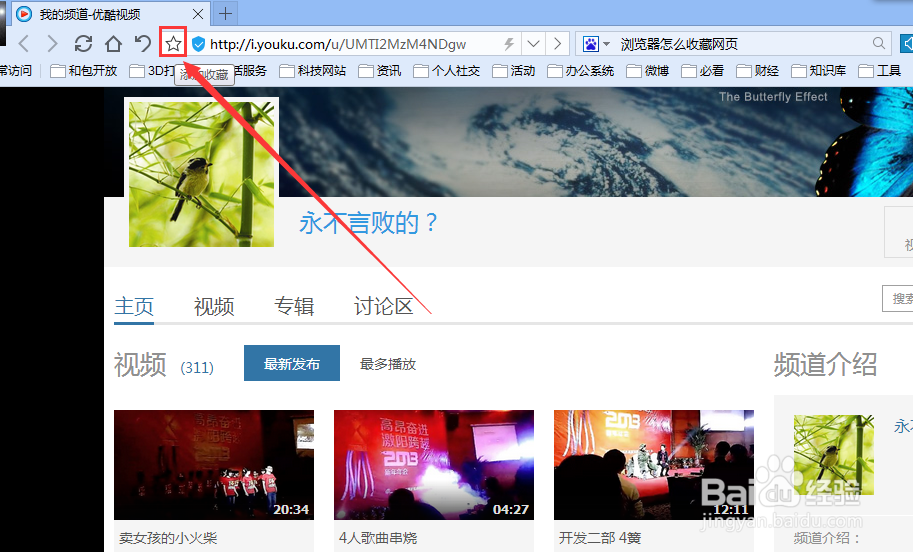
Task: Reload the page with refresh icon
Action: click(x=83, y=44)
